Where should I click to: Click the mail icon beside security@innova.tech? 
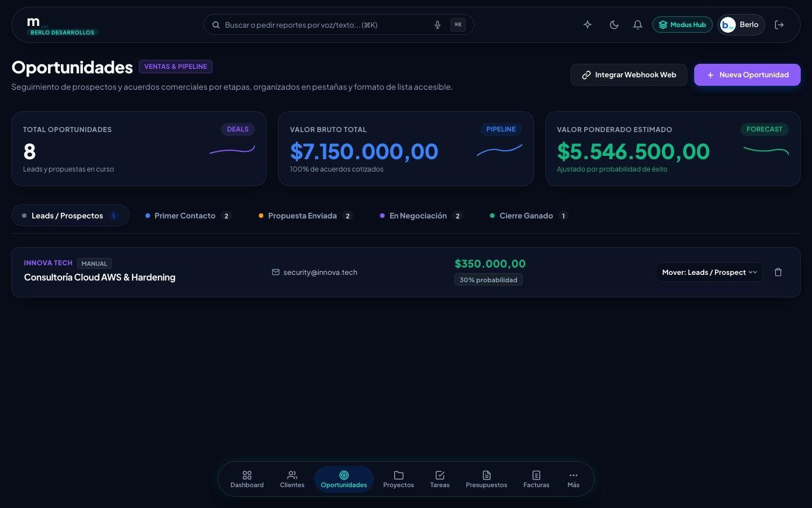click(x=276, y=272)
